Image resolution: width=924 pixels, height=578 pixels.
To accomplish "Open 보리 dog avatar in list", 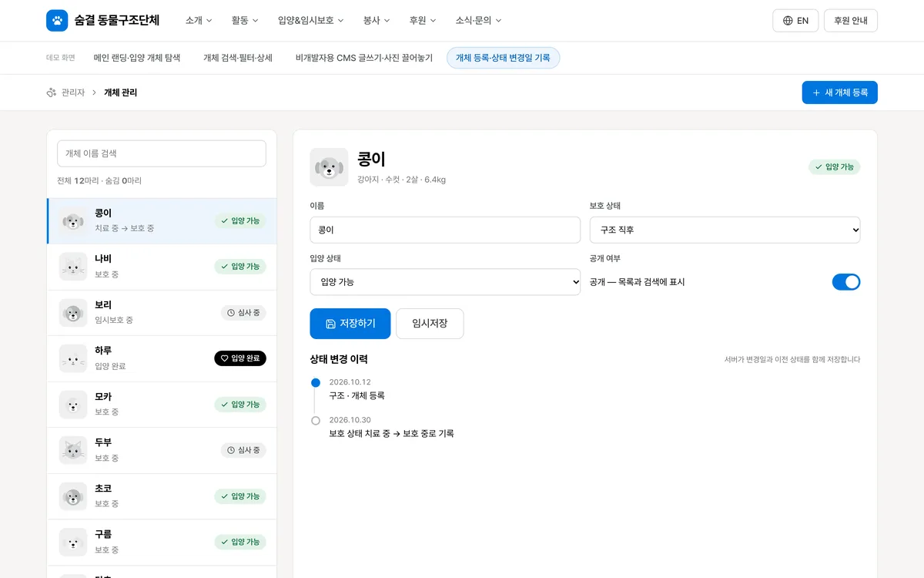I will pos(73,313).
